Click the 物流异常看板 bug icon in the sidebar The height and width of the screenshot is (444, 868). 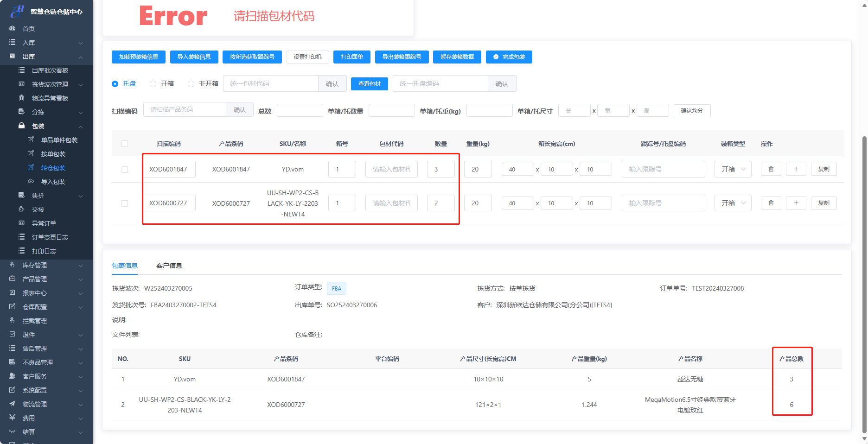click(x=21, y=98)
